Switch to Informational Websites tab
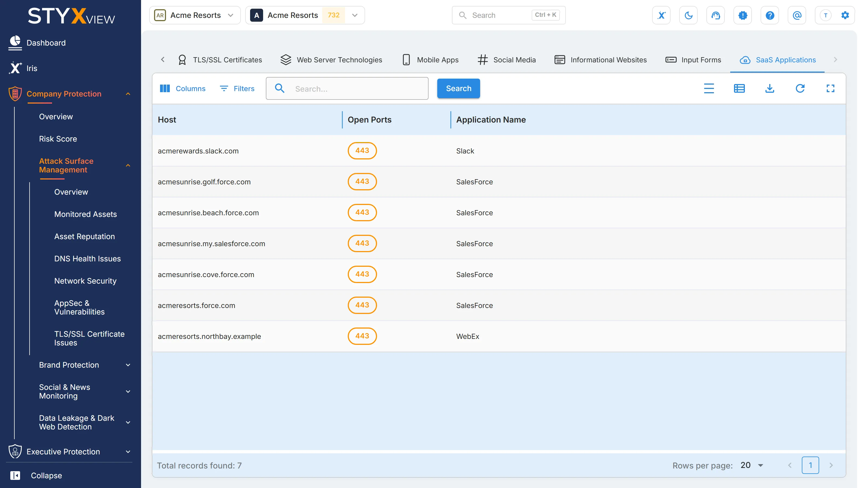 pyautogui.click(x=601, y=60)
